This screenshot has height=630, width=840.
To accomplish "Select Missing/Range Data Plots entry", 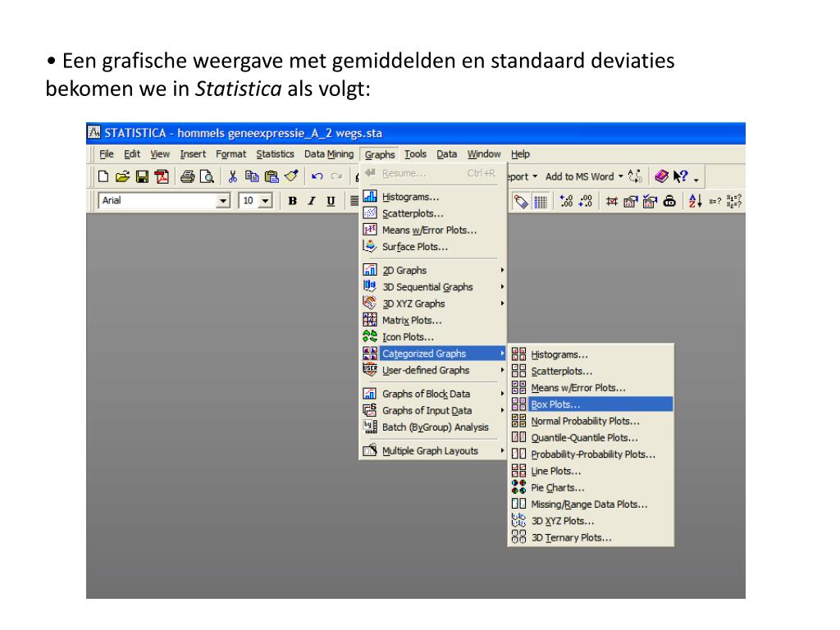I will click(591, 504).
